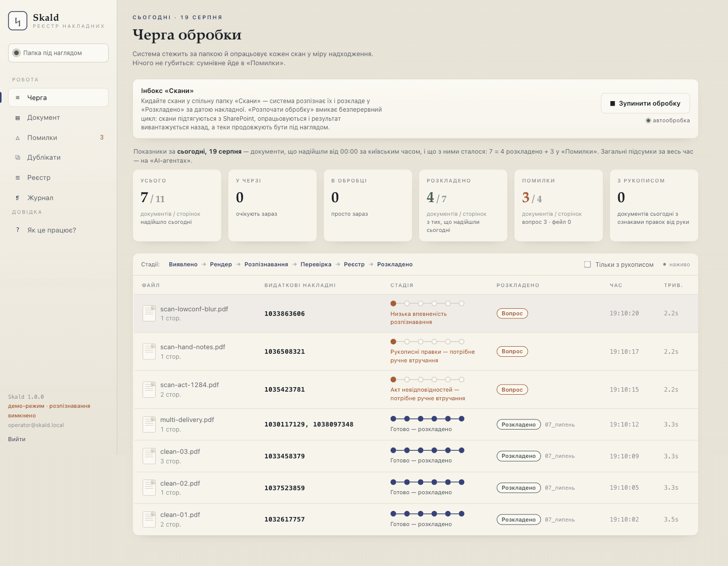Click invoice number 1033863606
The height and width of the screenshot is (566, 728).
285,314
